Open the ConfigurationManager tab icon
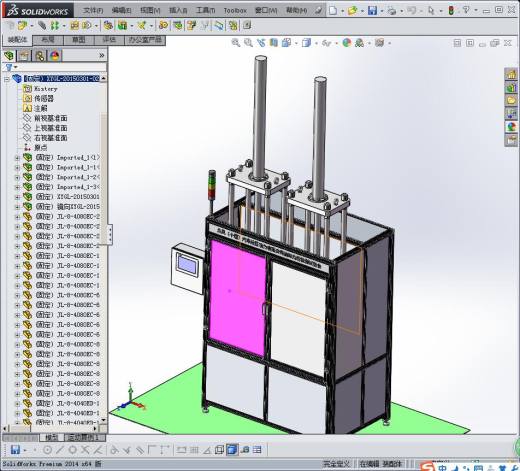The image size is (520, 471). point(40,56)
